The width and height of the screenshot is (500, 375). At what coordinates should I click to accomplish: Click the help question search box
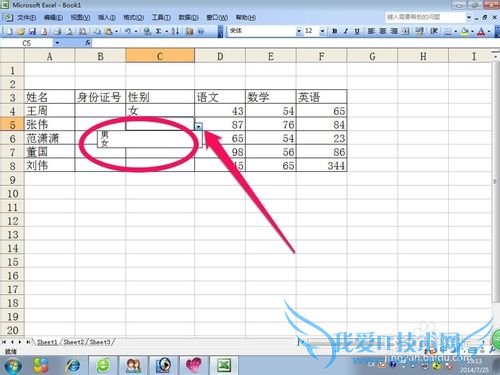(425, 17)
